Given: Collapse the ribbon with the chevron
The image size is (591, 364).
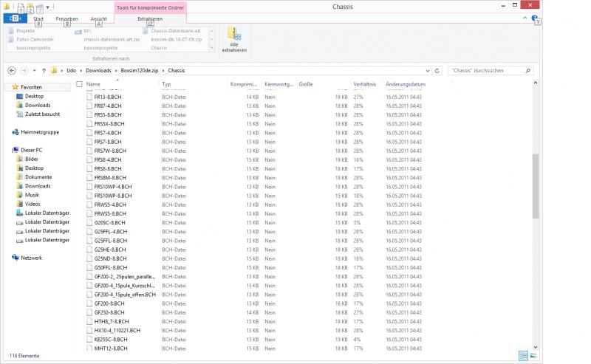Looking at the screenshot, I should [x=524, y=17].
